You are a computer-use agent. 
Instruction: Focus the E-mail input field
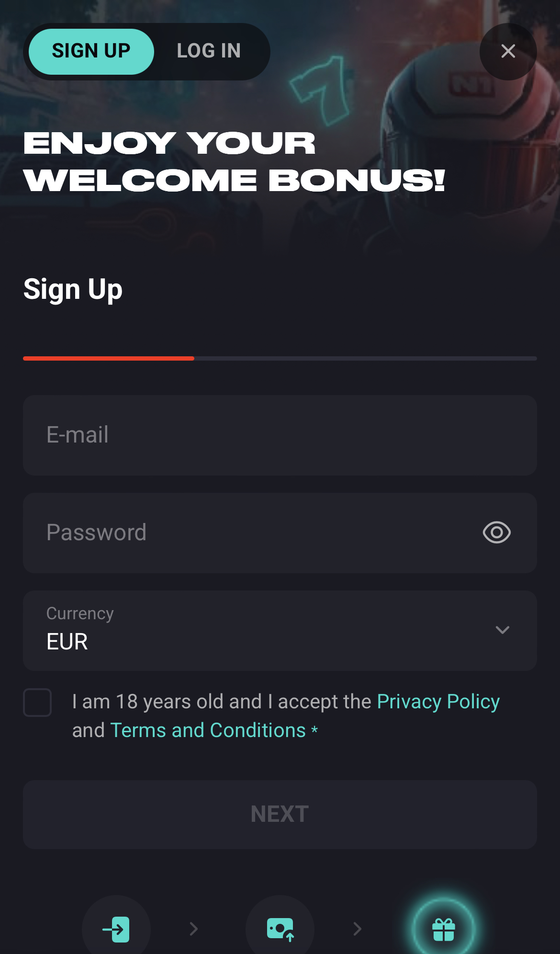coord(280,435)
